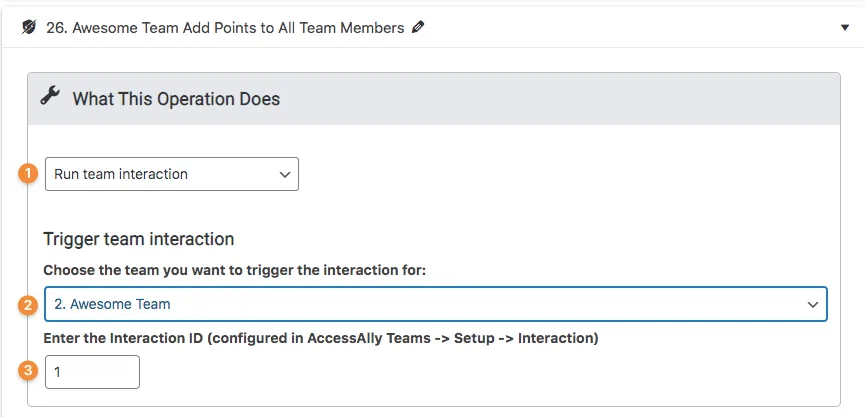The width and height of the screenshot is (865, 417).
Task: Select the 26. Awesome Team Add Points title
Action: coord(225,28)
